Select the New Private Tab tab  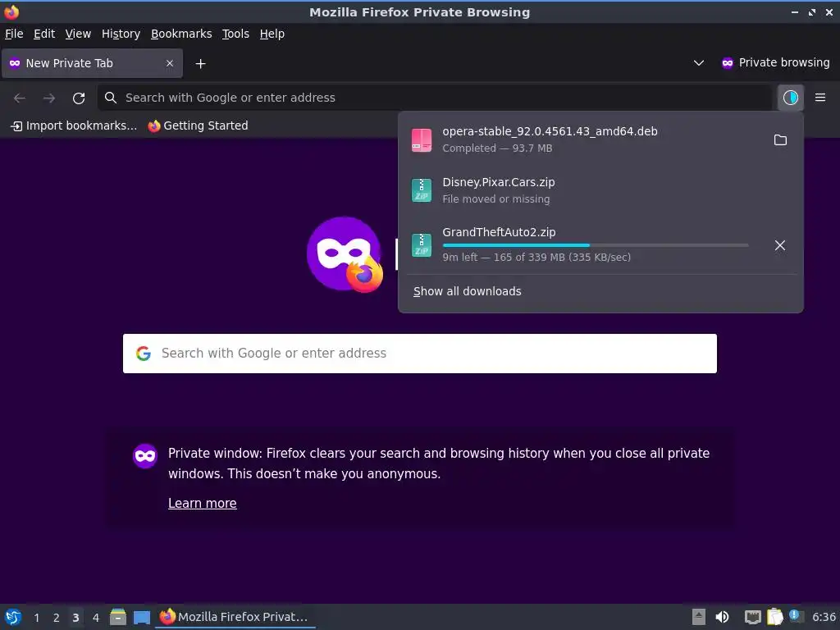pos(92,63)
